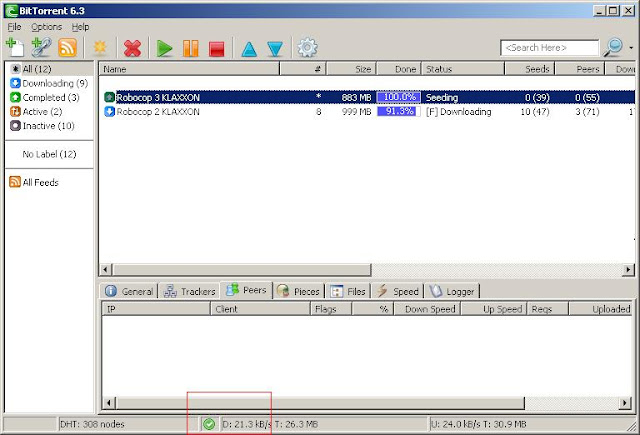Screen dimensions: 640x435
Task: Click the 999 MB size cell
Action: [x=356, y=112]
